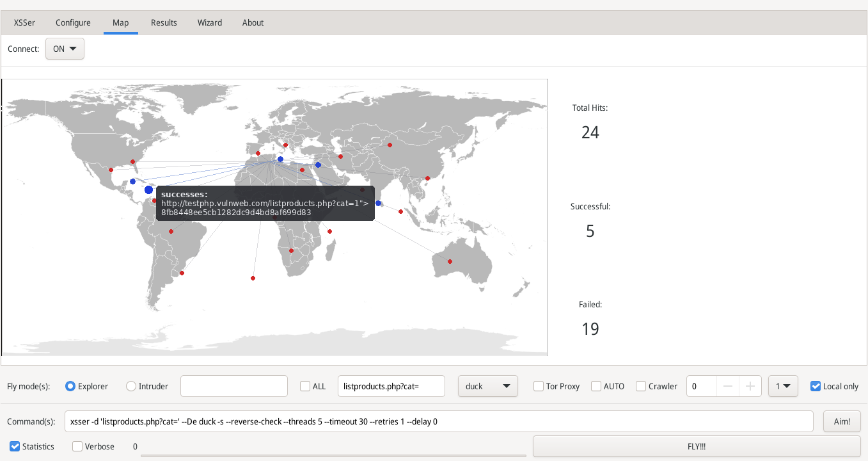Open the About tab
The height and width of the screenshot is (461, 868).
pos(253,22)
